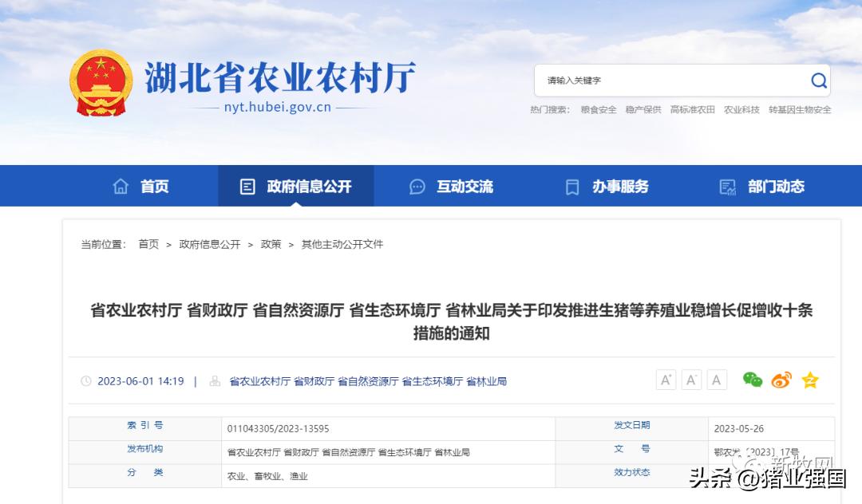Share article via the Weibo icon
This screenshot has width=862, height=504.
781,380
